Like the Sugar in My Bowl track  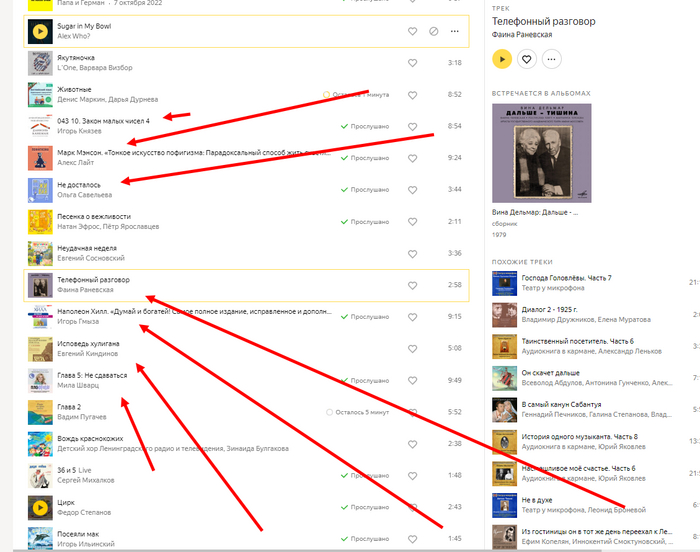pos(412,31)
